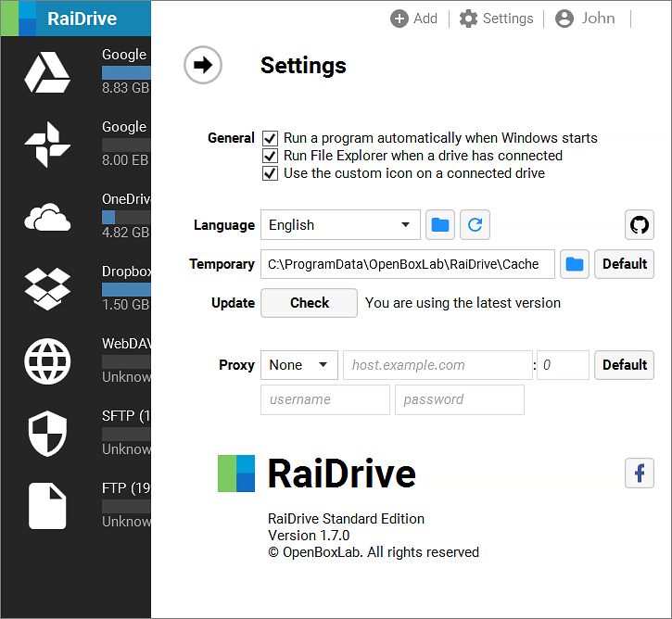Open the Facebook icon button
Screen dimensions: 672x619
[639, 473]
